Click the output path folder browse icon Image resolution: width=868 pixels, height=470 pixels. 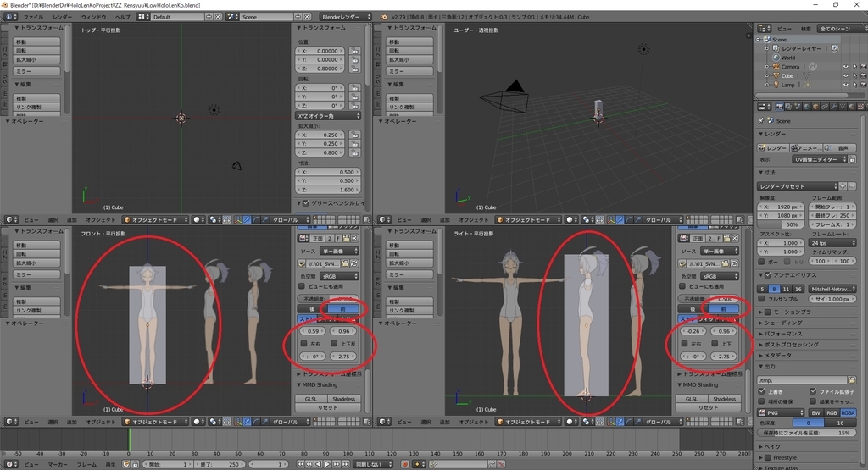click(852, 380)
